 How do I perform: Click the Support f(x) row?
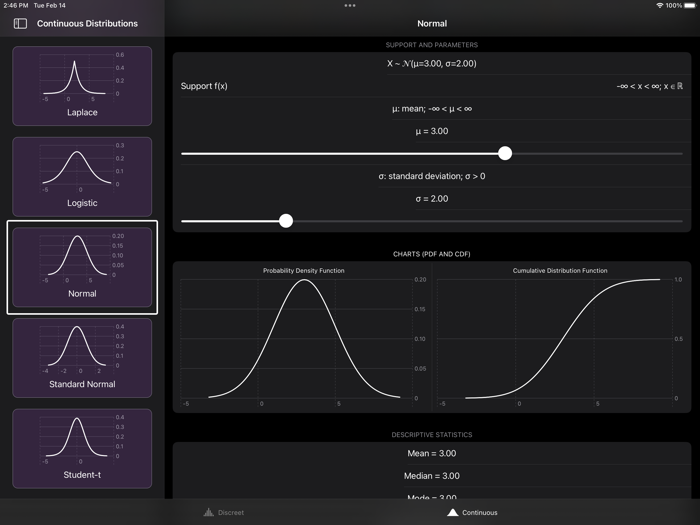coord(432,86)
